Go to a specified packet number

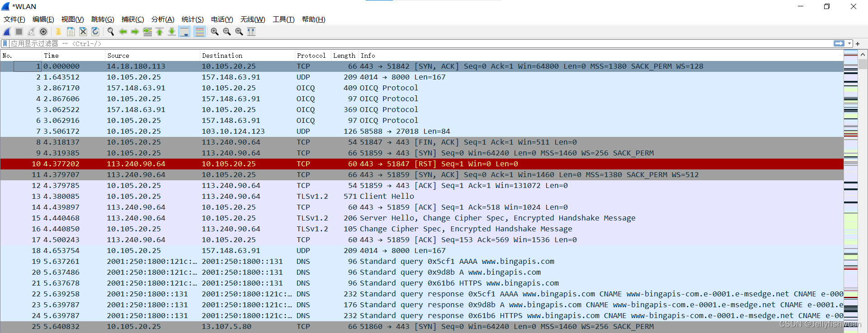tap(147, 32)
